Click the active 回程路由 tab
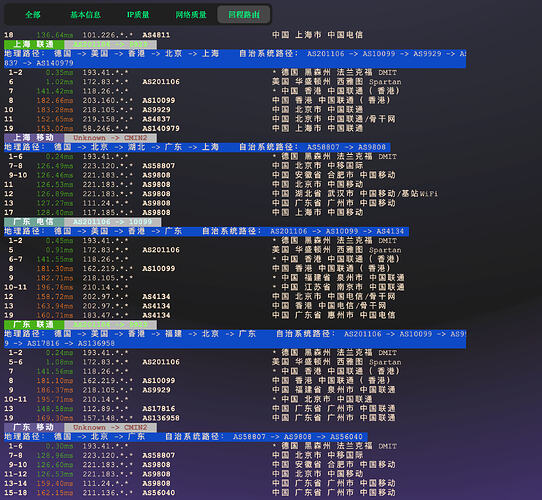The image size is (542, 500). tap(244, 15)
